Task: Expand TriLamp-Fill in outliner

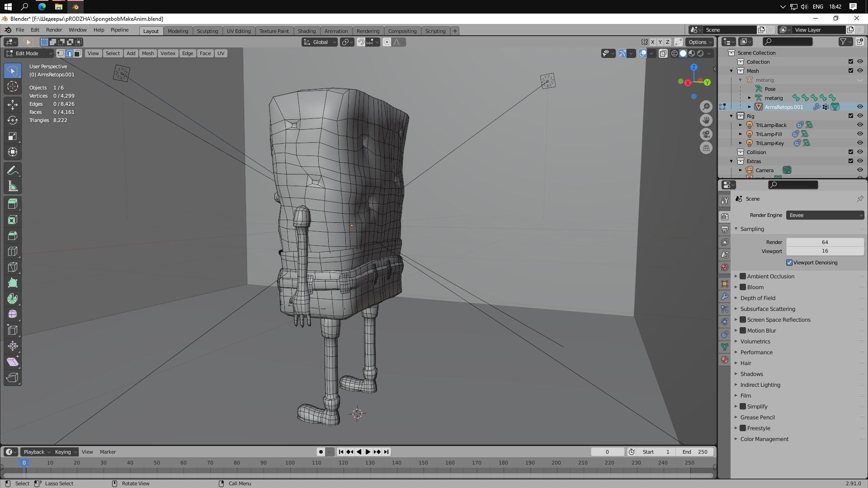Action: click(x=741, y=134)
